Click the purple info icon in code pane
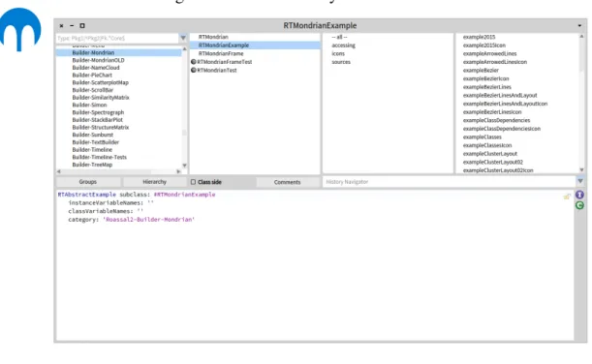 (579, 195)
